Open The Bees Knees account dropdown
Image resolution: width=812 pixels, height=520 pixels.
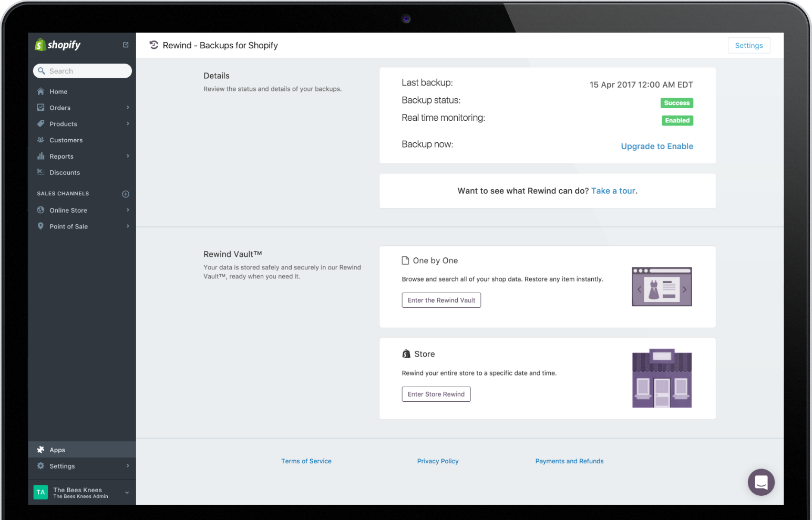click(x=127, y=493)
